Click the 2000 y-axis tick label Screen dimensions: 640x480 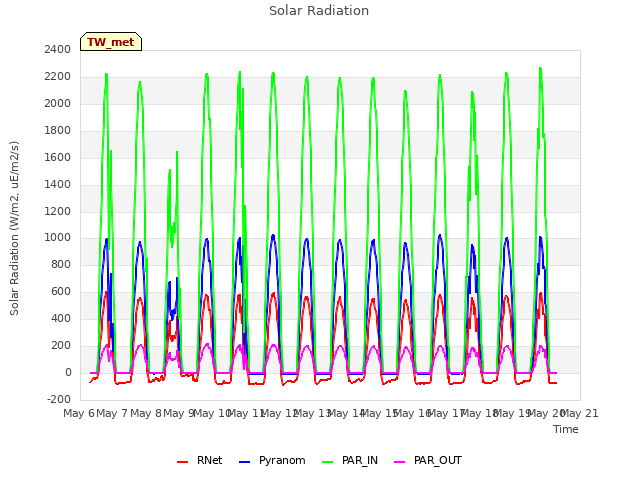pos(58,103)
